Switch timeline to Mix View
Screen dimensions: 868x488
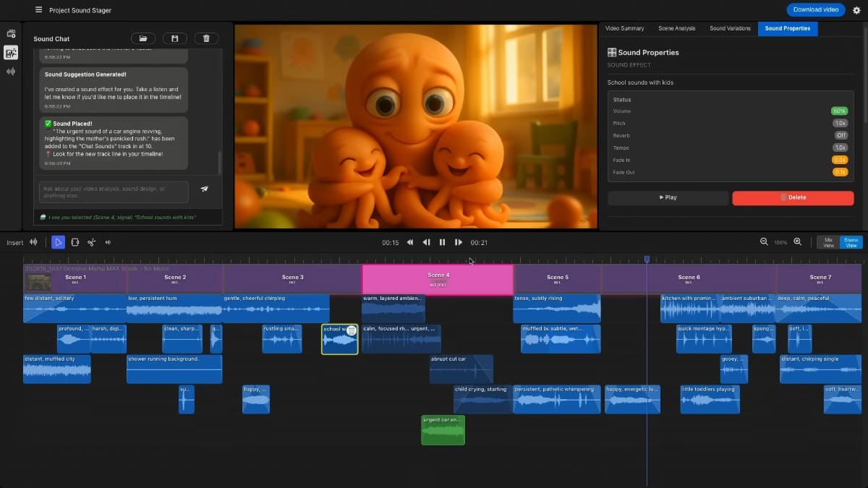828,242
